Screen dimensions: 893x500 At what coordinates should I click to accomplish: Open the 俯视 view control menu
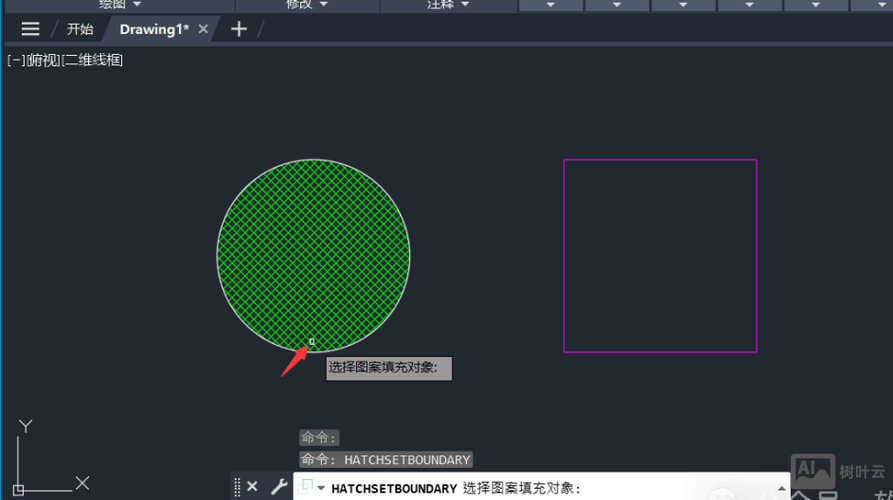[43, 60]
